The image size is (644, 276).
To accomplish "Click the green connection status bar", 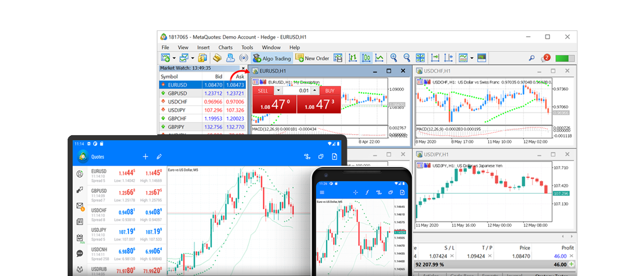I will pyautogui.click(x=565, y=58).
